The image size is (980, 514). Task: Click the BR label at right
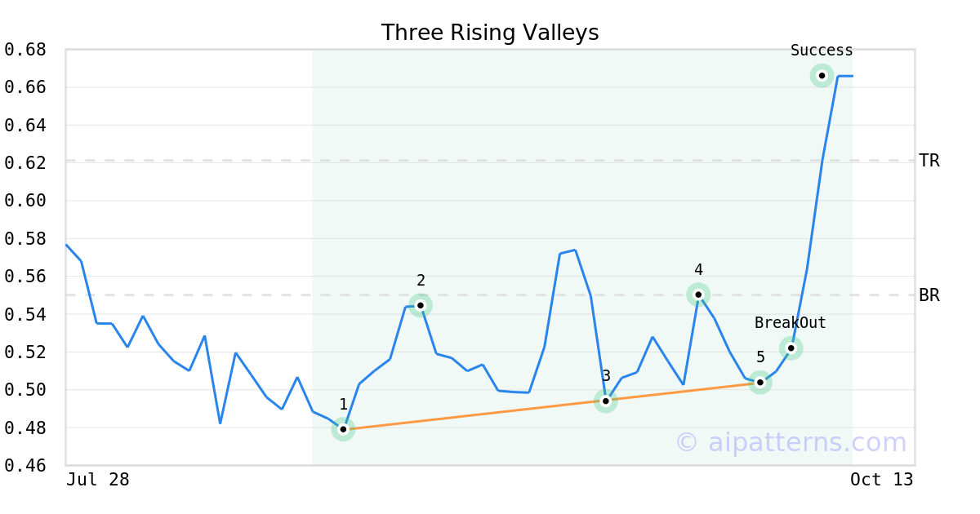point(929,295)
